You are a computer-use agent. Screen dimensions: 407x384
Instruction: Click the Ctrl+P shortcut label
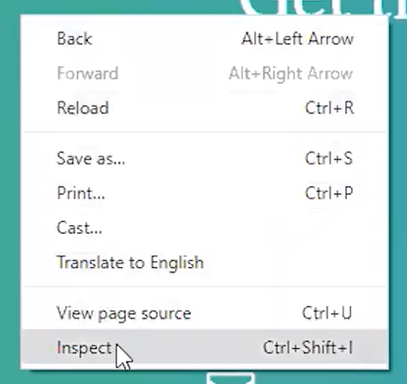point(329,193)
